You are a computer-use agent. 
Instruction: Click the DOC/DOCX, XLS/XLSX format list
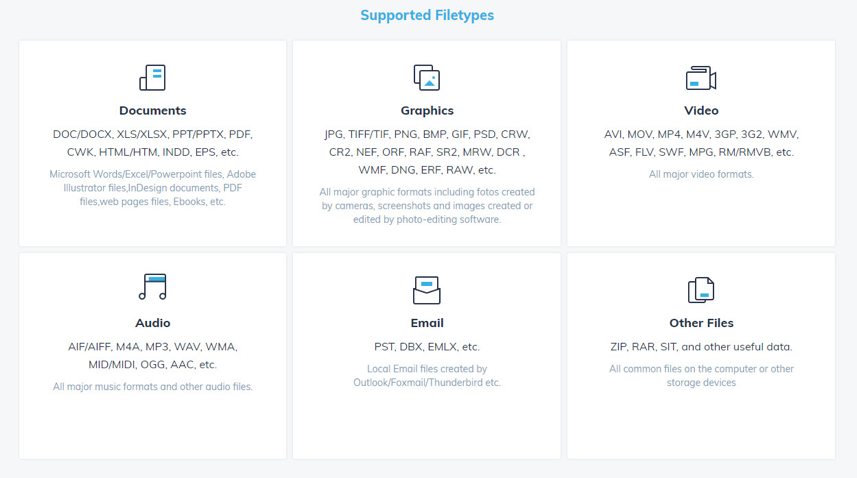point(153,143)
